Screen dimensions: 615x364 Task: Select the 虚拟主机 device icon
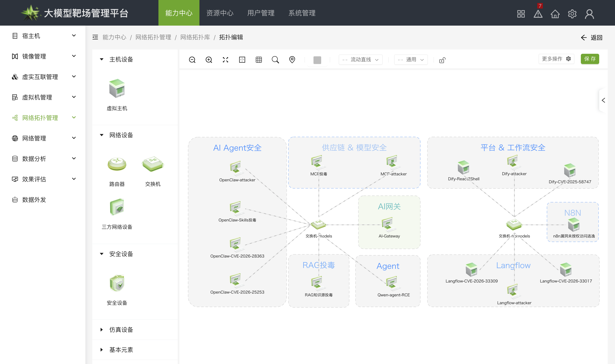(x=117, y=88)
